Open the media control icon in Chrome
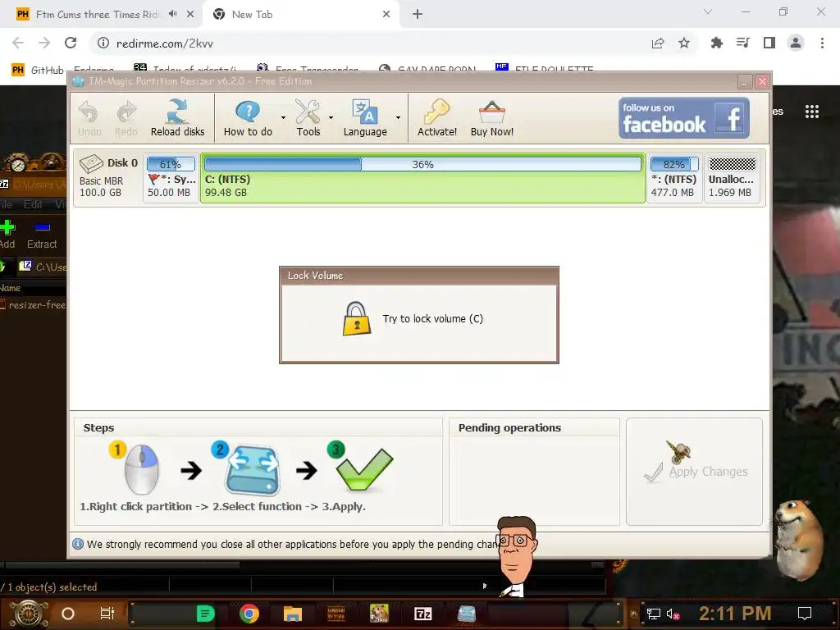 click(x=743, y=43)
